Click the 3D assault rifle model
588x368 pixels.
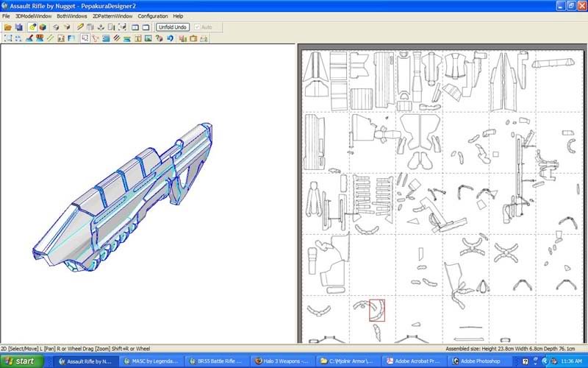click(123, 197)
